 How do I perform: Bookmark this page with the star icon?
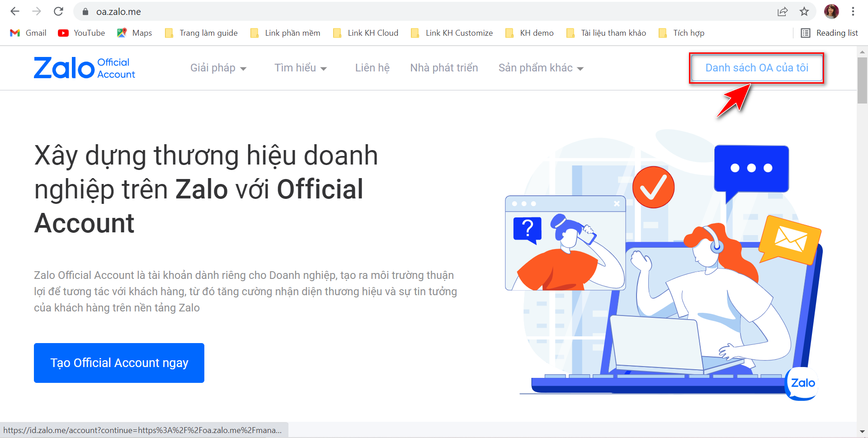coord(804,12)
